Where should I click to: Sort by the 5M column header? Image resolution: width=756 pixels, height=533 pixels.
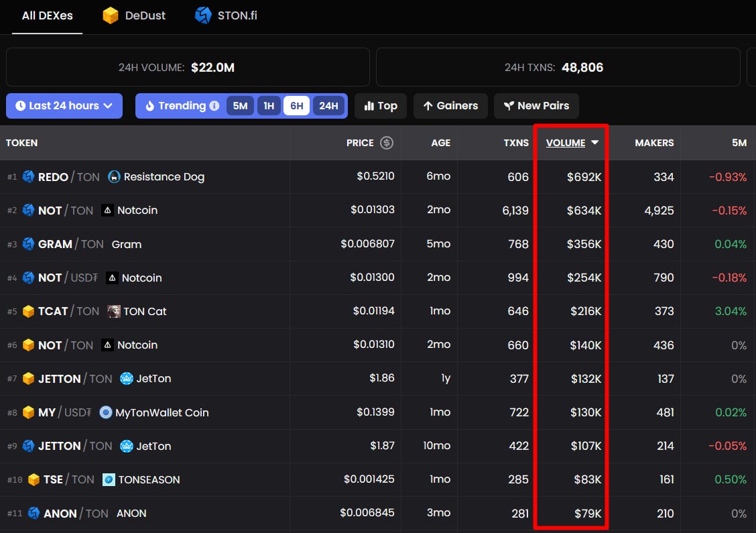point(739,143)
